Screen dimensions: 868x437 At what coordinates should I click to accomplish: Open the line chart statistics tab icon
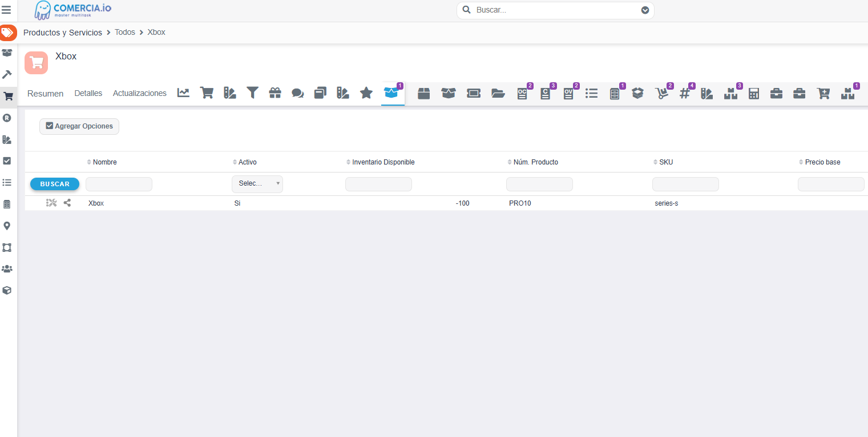click(183, 93)
